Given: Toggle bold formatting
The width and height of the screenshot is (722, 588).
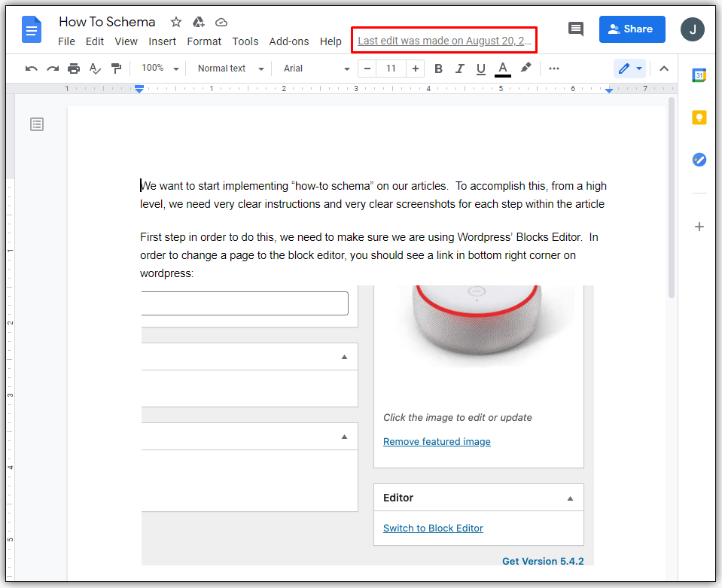Looking at the screenshot, I should click(439, 69).
